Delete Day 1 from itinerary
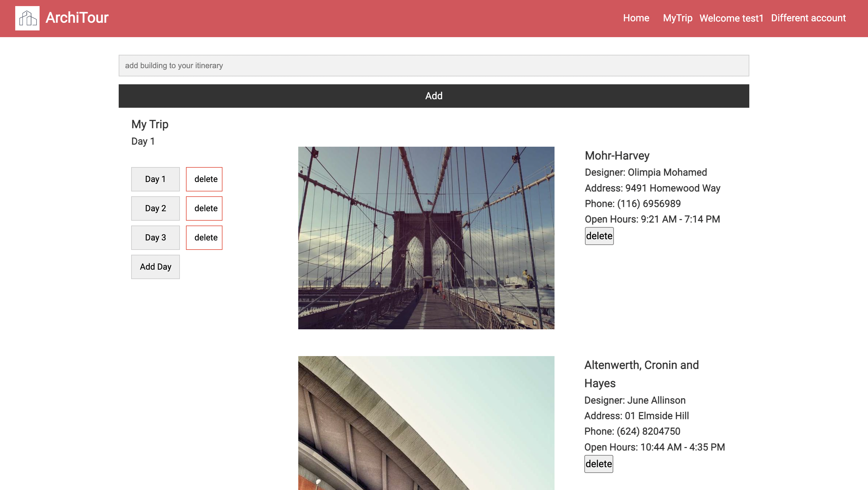 click(205, 179)
